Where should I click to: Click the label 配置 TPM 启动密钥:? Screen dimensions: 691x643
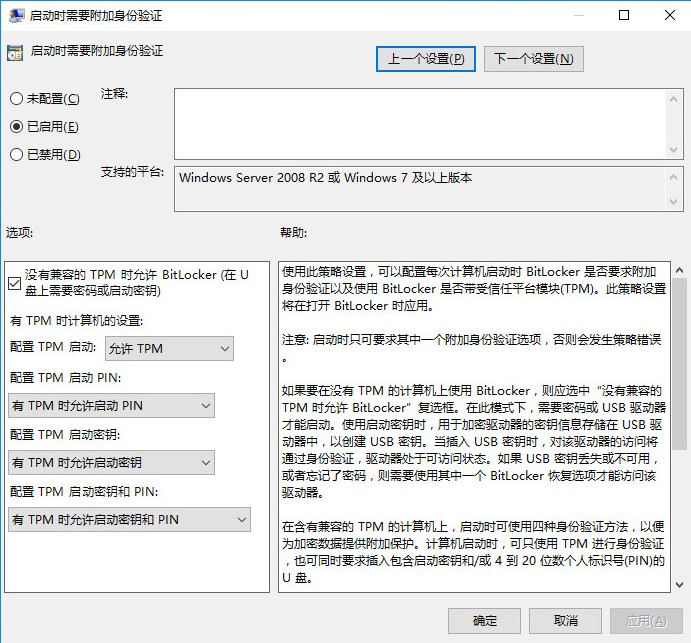click(x=65, y=435)
